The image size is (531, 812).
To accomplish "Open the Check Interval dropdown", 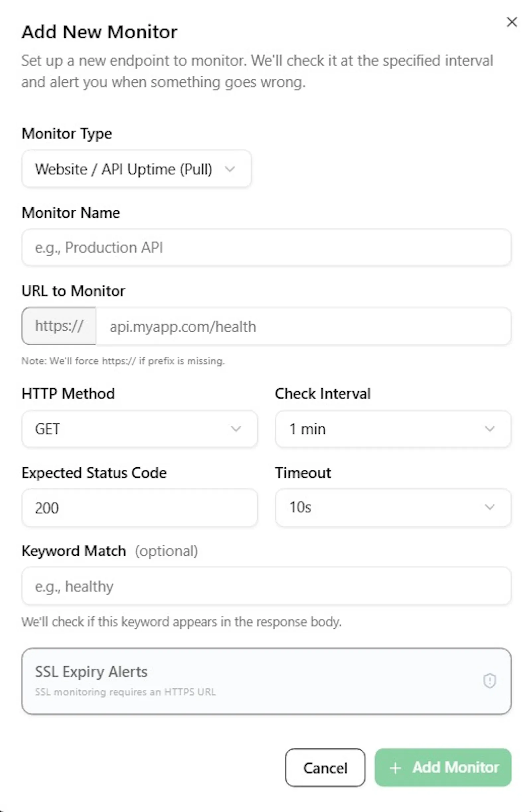I will tap(393, 429).
